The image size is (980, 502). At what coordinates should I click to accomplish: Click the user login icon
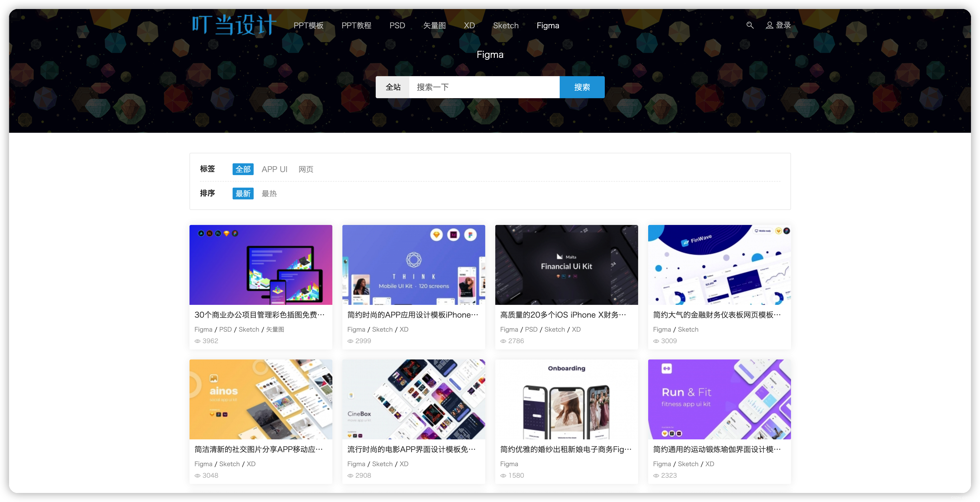(x=769, y=25)
